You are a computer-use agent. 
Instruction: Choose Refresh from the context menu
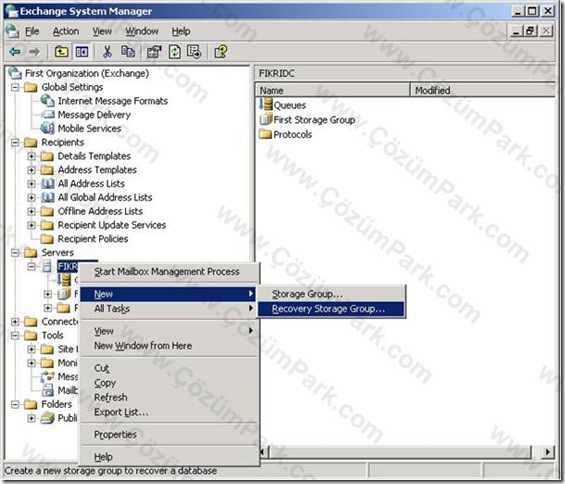click(x=169, y=398)
